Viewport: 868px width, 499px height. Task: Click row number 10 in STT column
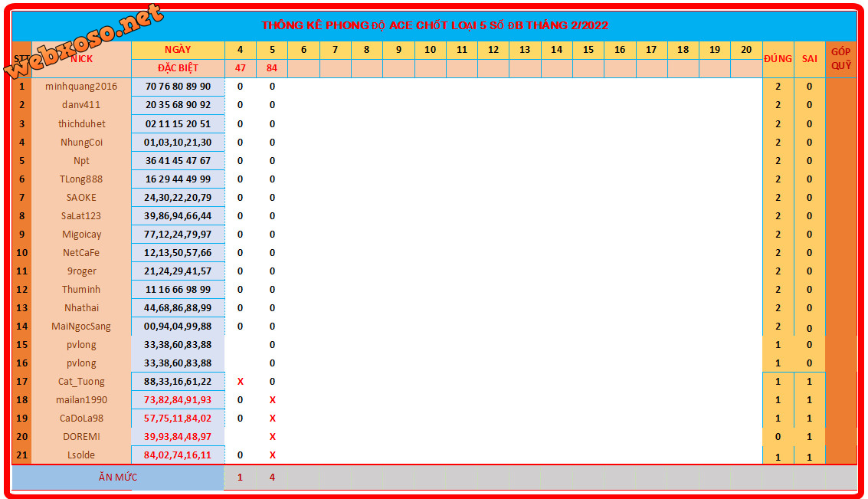(x=21, y=252)
